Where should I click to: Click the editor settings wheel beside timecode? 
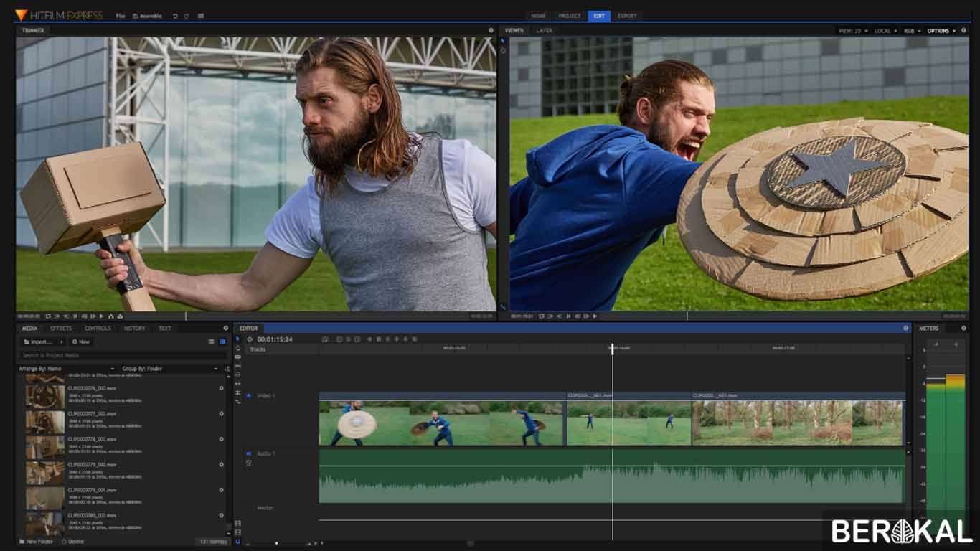tap(250, 339)
